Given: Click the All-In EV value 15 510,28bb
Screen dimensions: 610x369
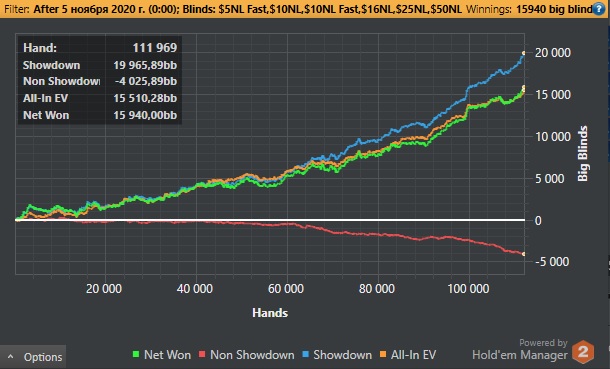Looking at the screenshot, I should pos(145,98).
